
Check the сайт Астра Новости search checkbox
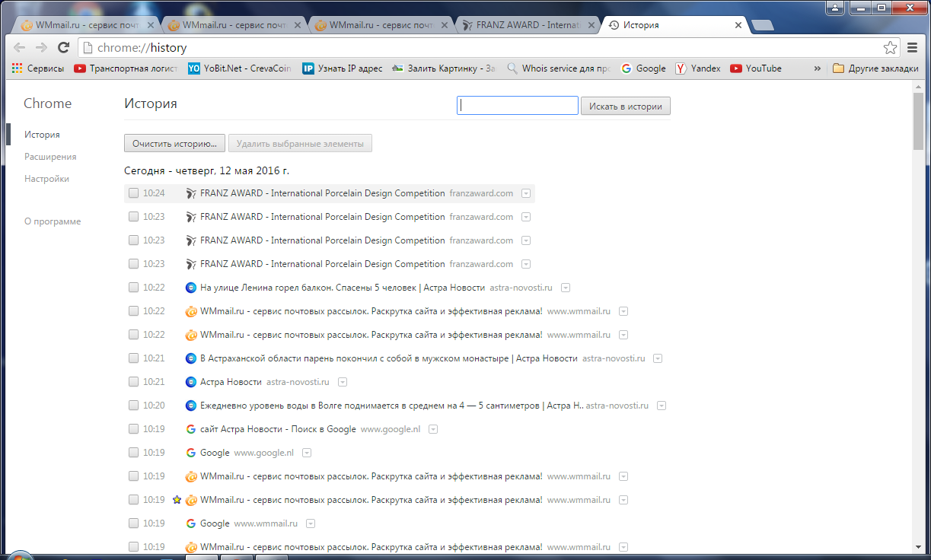tap(133, 429)
